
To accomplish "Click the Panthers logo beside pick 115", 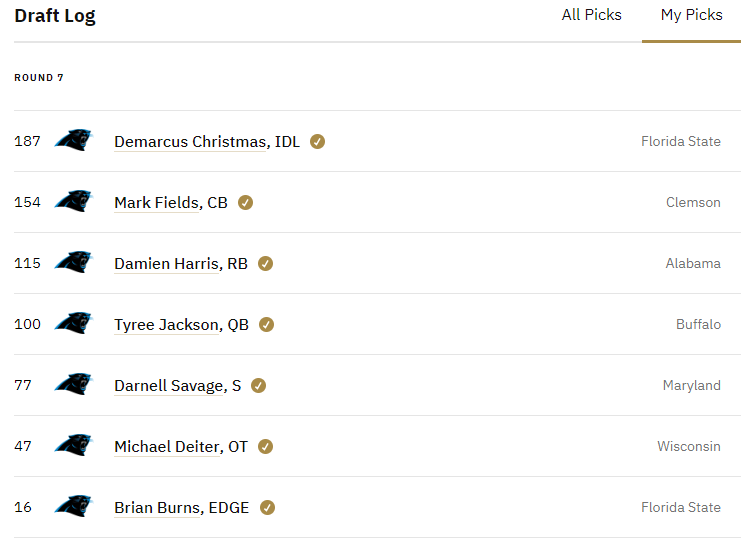I will (x=73, y=262).
